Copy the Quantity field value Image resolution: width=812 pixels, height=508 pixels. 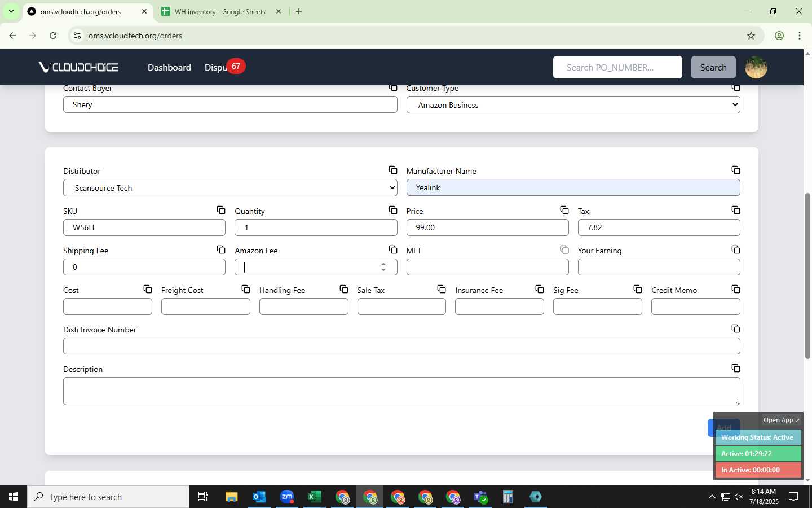click(392, 210)
